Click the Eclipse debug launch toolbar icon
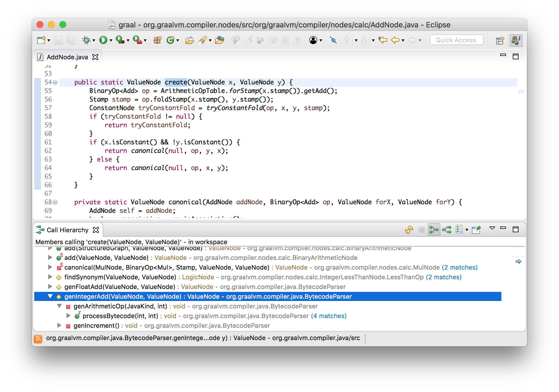 [87, 39]
